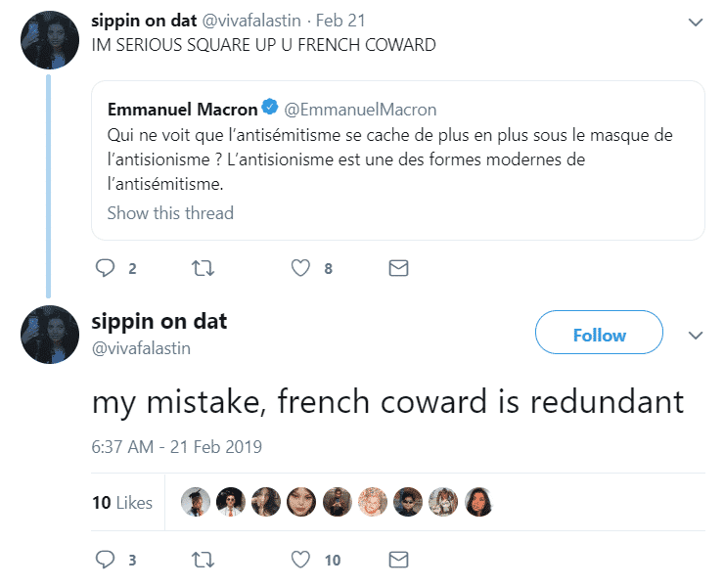Open the 6:37 AM - 21 Feb 2019 timestamp
The height and width of the screenshot is (588, 724).
176,447
